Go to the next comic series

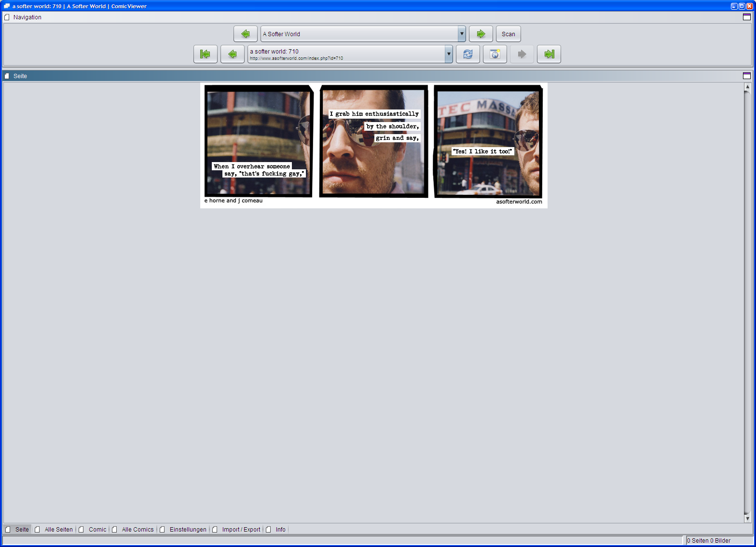coord(481,34)
